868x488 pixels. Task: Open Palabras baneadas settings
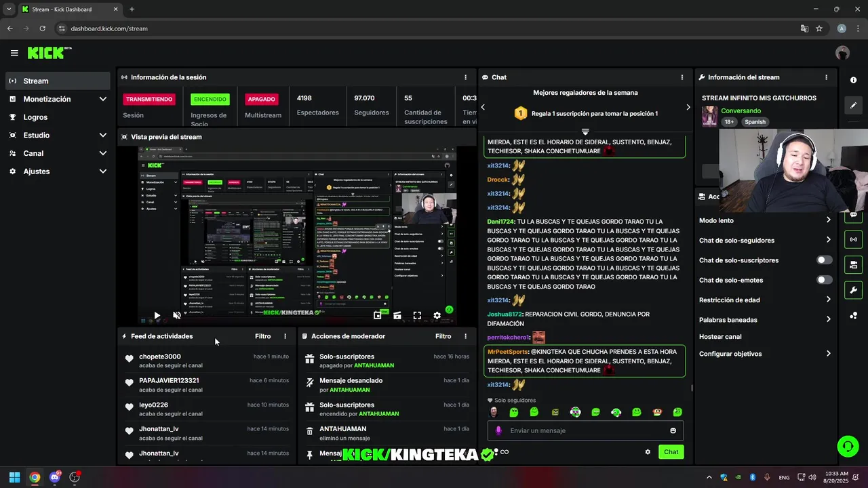[x=765, y=319]
